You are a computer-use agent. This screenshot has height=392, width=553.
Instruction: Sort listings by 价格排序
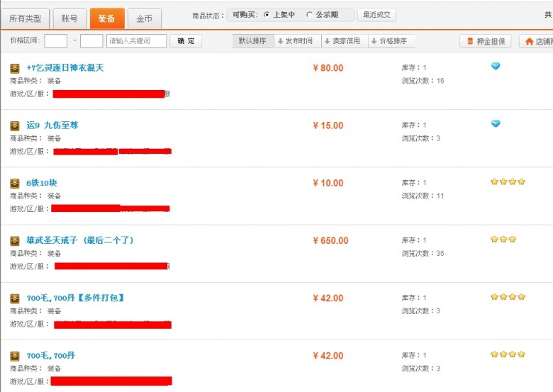tap(390, 41)
